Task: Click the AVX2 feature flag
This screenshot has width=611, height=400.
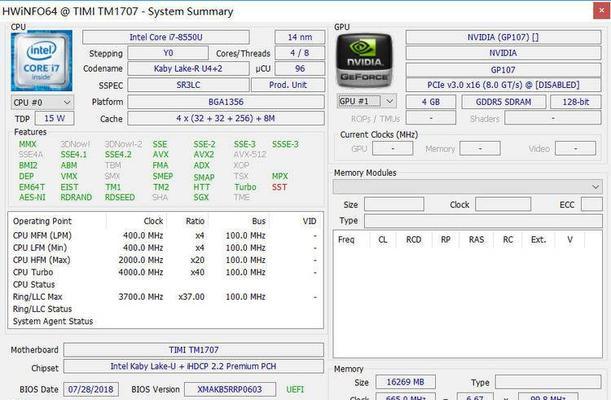Action: [x=204, y=155]
